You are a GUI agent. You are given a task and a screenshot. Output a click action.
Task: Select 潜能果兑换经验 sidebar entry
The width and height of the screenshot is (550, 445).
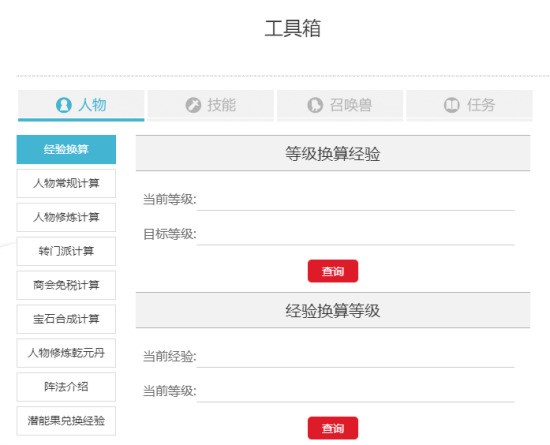[66, 421]
